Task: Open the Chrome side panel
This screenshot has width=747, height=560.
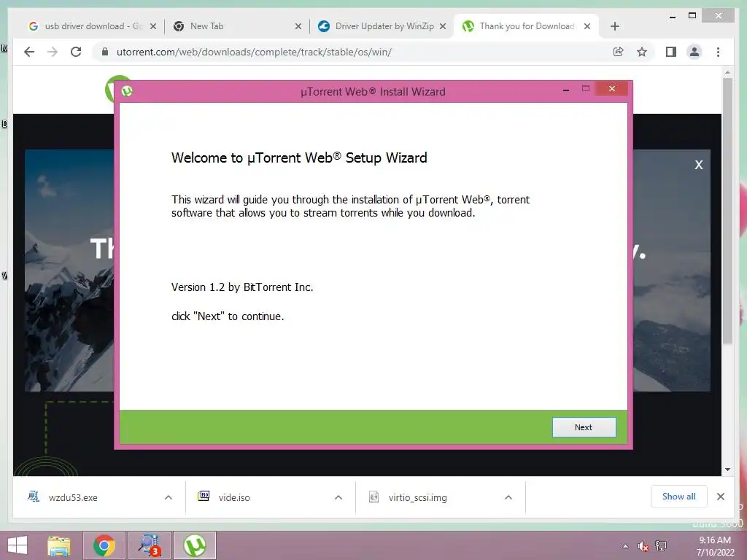Action: coord(671,52)
